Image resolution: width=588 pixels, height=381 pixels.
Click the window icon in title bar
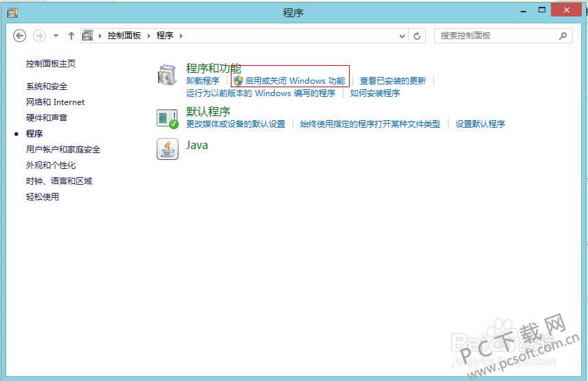coord(13,12)
